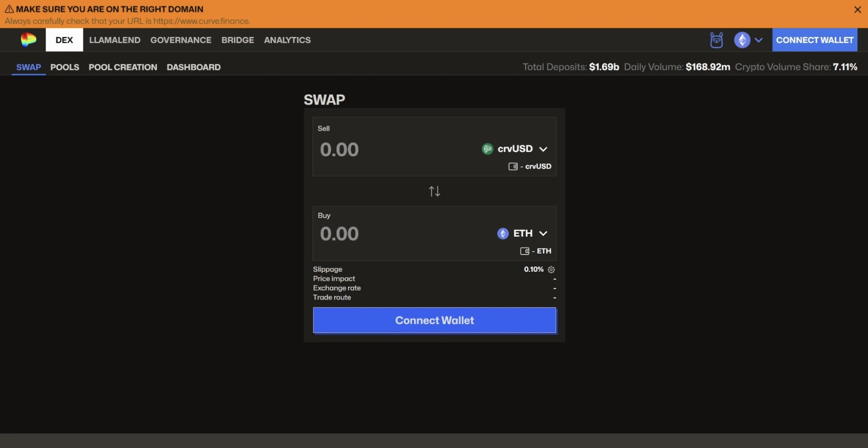Click the Slippage label
Image resolution: width=868 pixels, height=448 pixels.
pyautogui.click(x=328, y=269)
